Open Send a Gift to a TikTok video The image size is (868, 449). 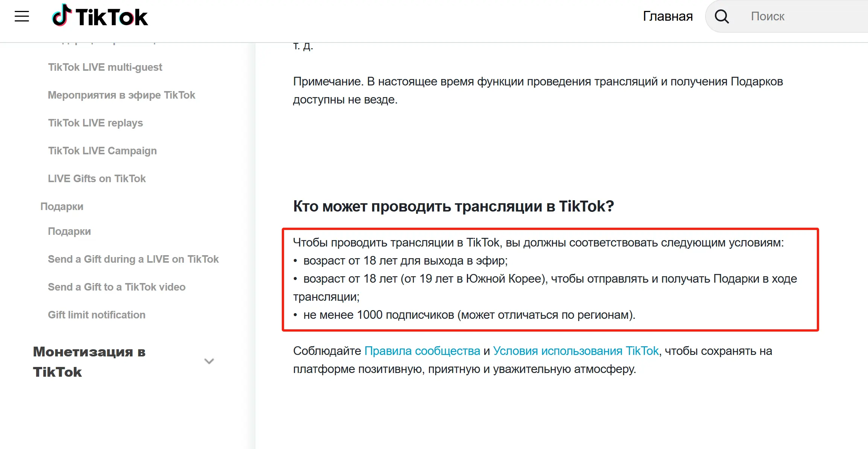pyautogui.click(x=117, y=287)
